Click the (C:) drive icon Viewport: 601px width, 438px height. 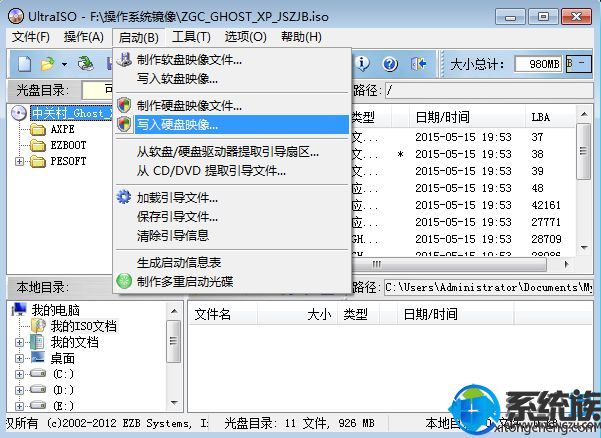tap(38, 373)
